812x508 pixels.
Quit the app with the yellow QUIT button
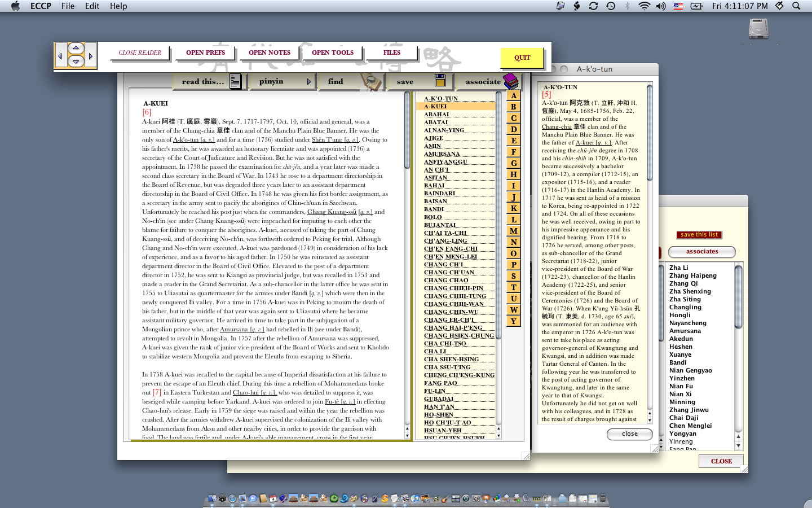click(x=522, y=58)
